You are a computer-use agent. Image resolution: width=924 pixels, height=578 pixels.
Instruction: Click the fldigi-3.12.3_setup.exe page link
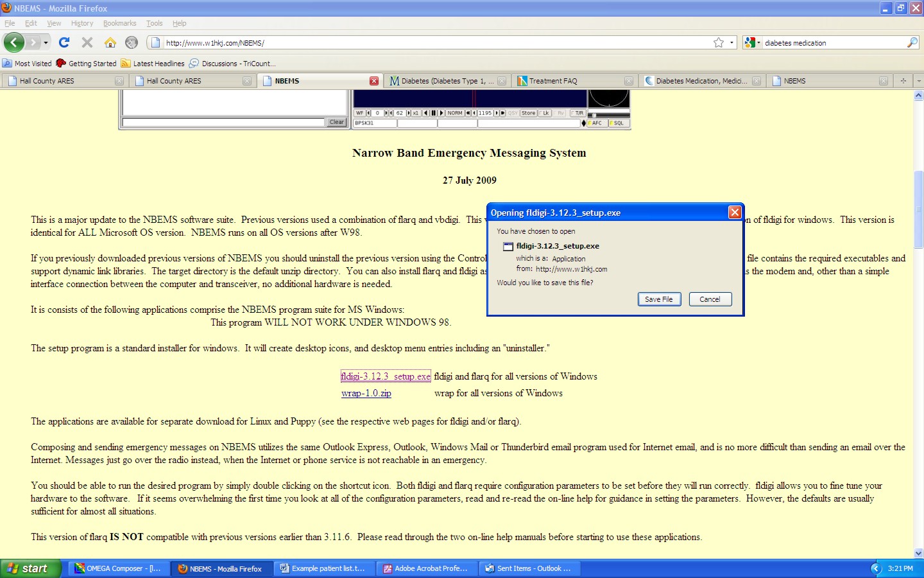coord(386,376)
